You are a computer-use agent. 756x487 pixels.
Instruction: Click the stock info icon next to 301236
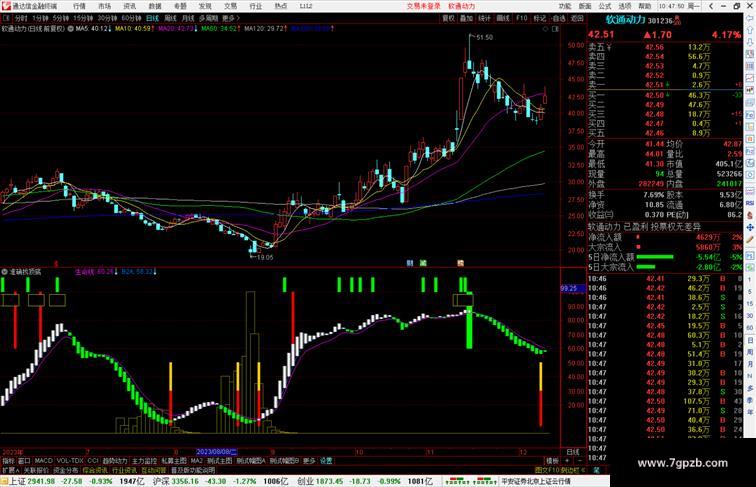[678, 19]
